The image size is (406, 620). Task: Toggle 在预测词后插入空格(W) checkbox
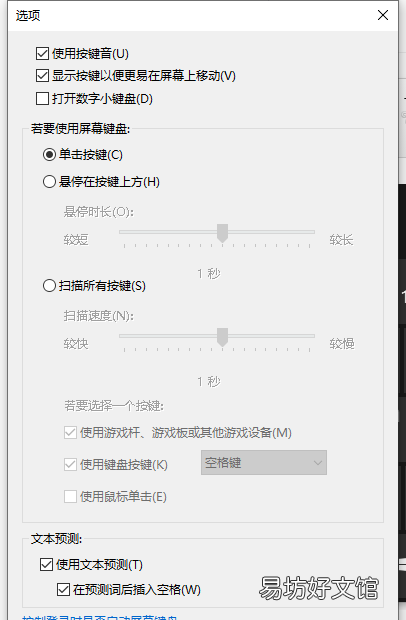(63, 590)
